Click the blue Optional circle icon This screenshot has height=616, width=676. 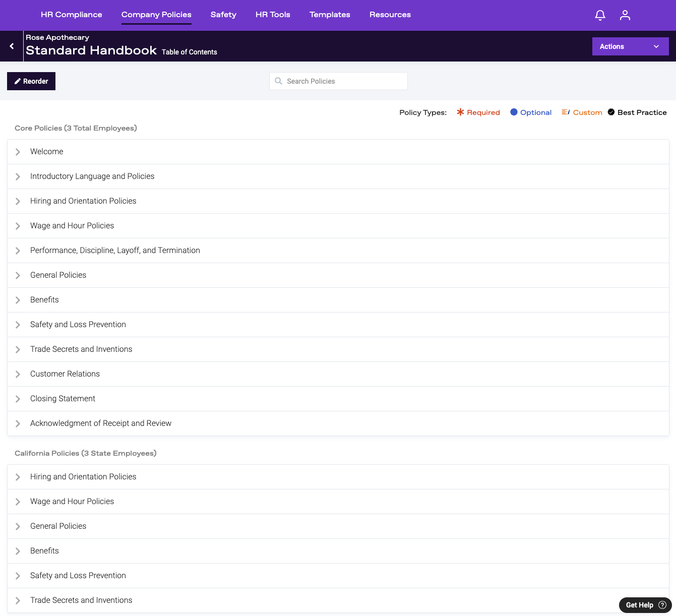pyautogui.click(x=514, y=112)
